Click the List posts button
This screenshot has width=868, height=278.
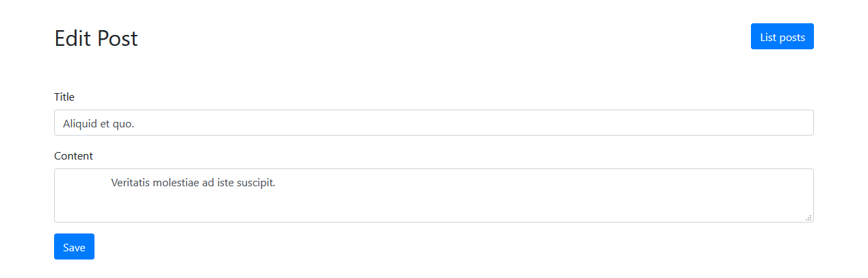tap(782, 37)
